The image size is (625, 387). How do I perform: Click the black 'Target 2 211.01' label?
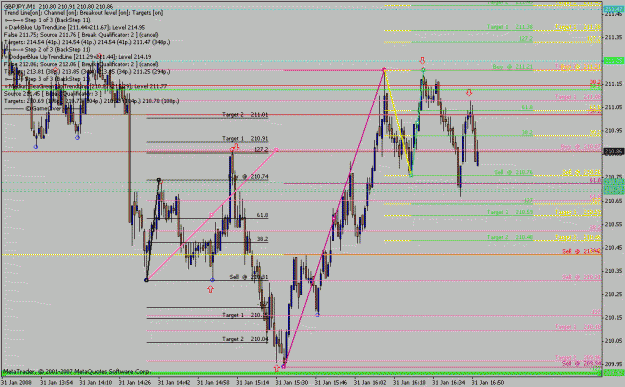tap(245, 114)
